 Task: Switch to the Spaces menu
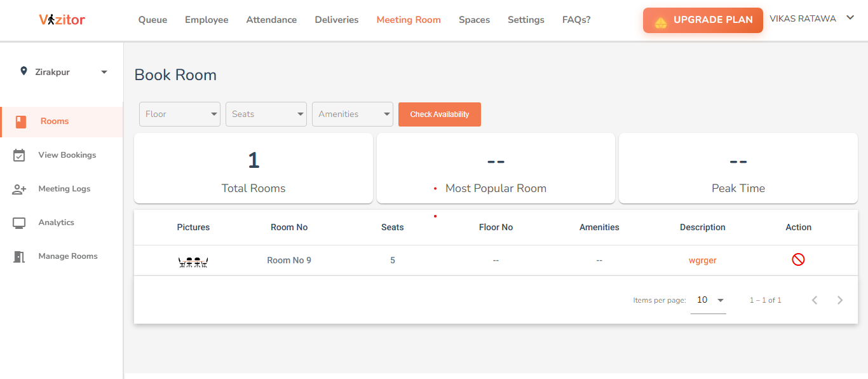(x=474, y=20)
